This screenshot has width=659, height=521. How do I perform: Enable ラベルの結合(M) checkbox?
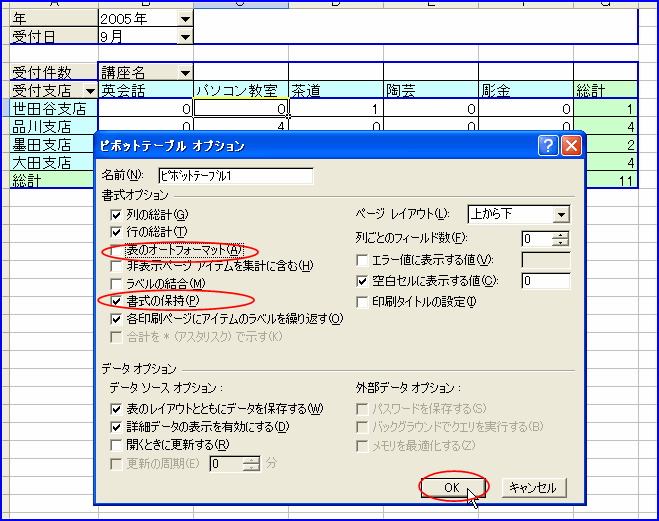pos(116,284)
